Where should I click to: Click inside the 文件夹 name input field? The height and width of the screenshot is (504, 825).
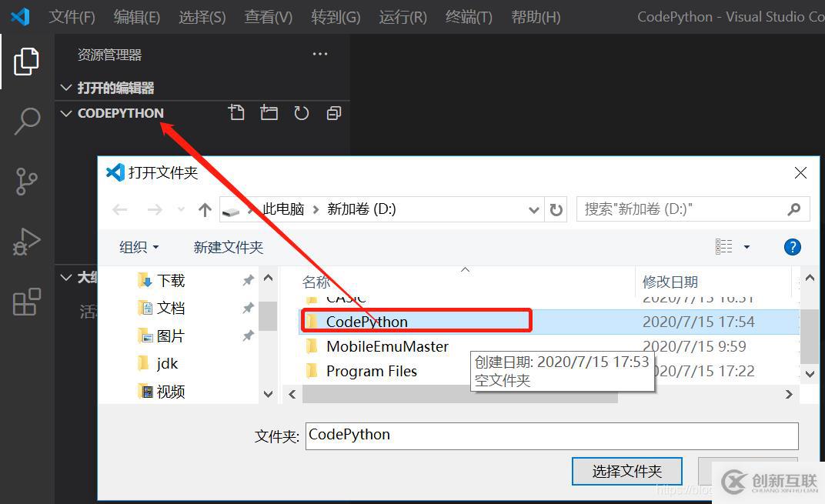coord(550,436)
